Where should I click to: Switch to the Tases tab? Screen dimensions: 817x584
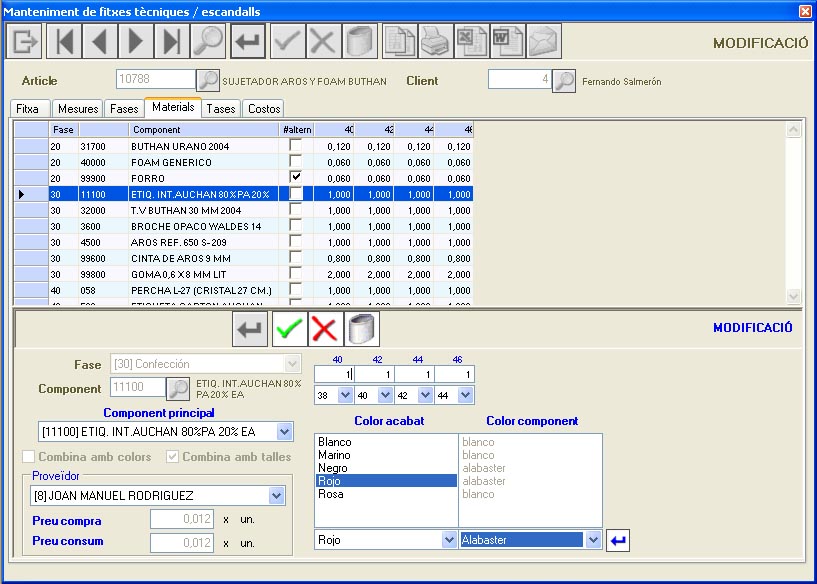(221, 109)
